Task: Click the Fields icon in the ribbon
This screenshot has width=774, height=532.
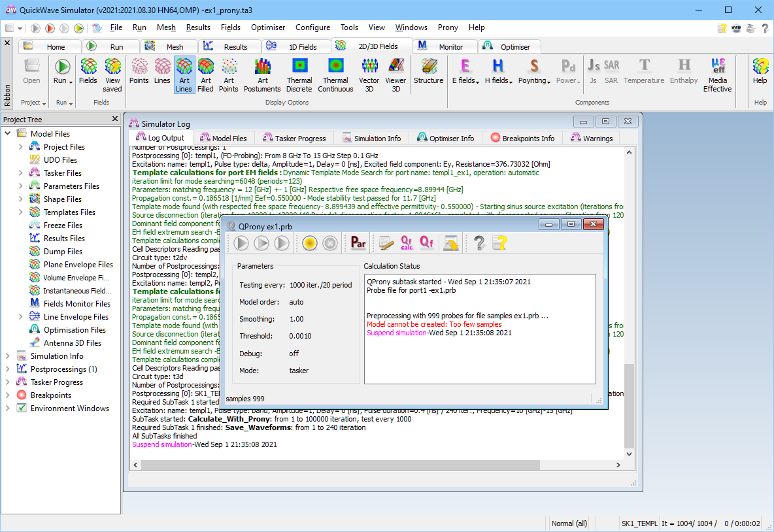Action: click(x=88, y=71)
